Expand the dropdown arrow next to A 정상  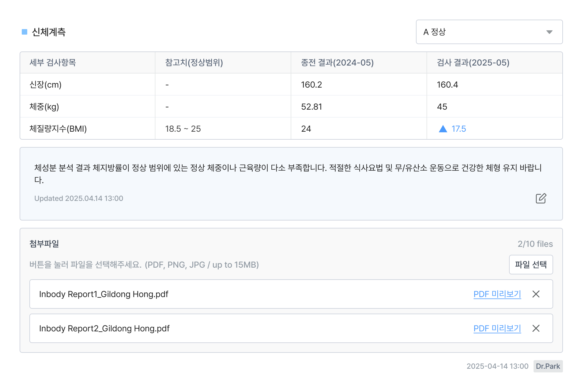click(549, 32)
